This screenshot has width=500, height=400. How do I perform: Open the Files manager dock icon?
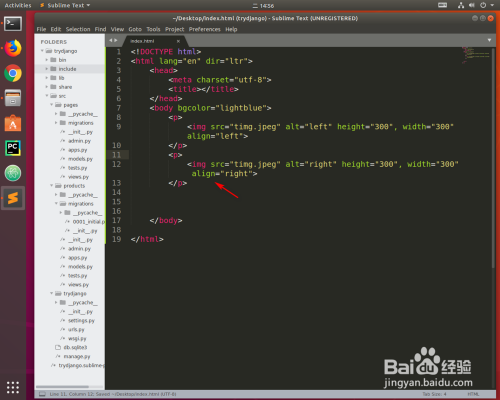pyautogui.click(x=13, y=98)
